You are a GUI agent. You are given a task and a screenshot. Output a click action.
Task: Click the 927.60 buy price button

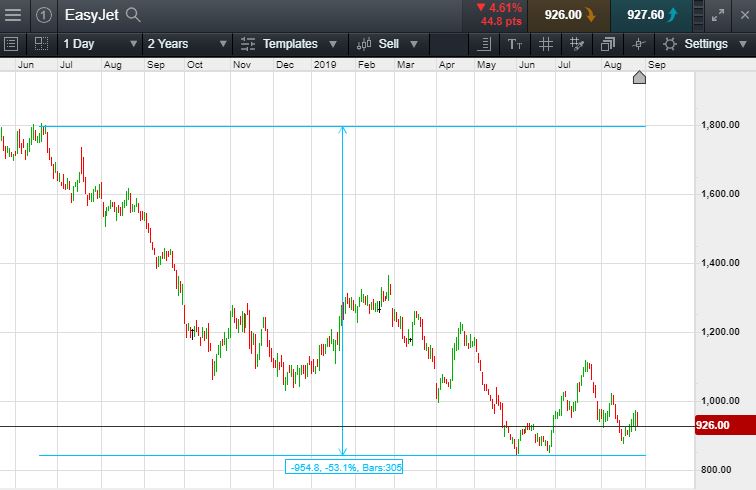(651, 15)
